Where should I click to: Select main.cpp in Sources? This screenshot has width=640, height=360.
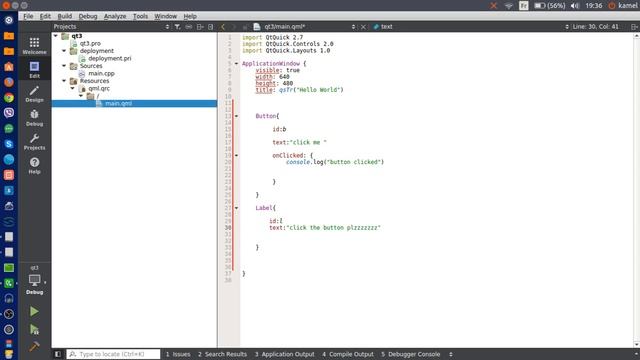(101, 73)
